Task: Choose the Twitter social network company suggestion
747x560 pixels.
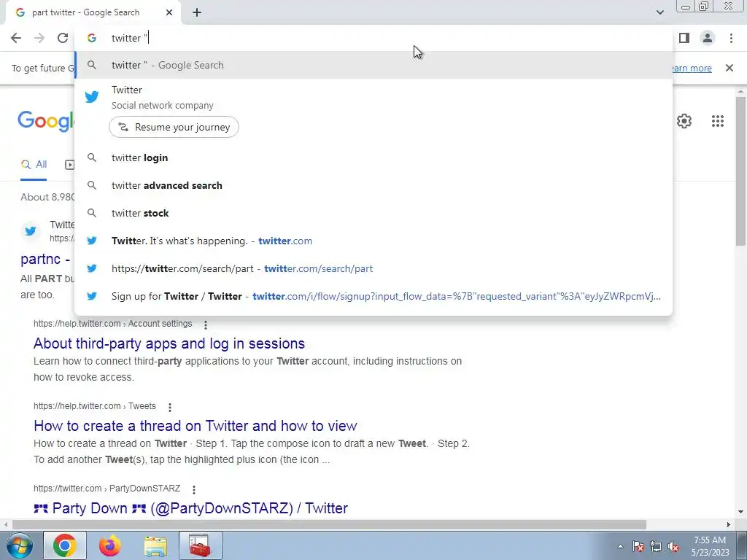Action: click(373, 98)
